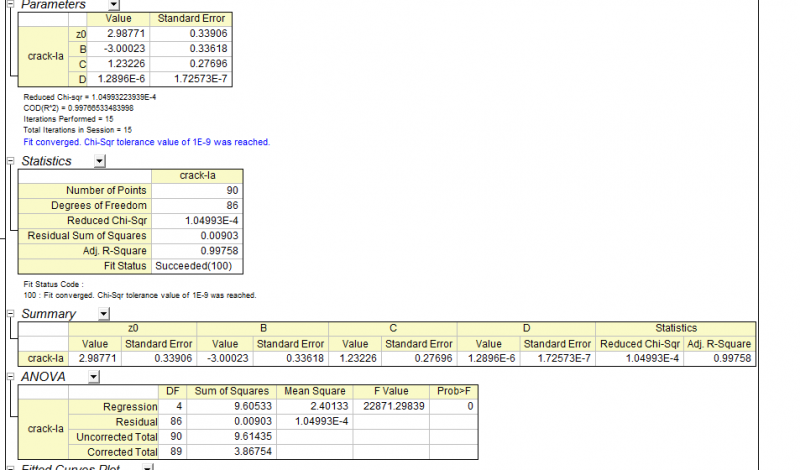
Task: Click the z0 group header in Summary table
Action: point(133,329)
